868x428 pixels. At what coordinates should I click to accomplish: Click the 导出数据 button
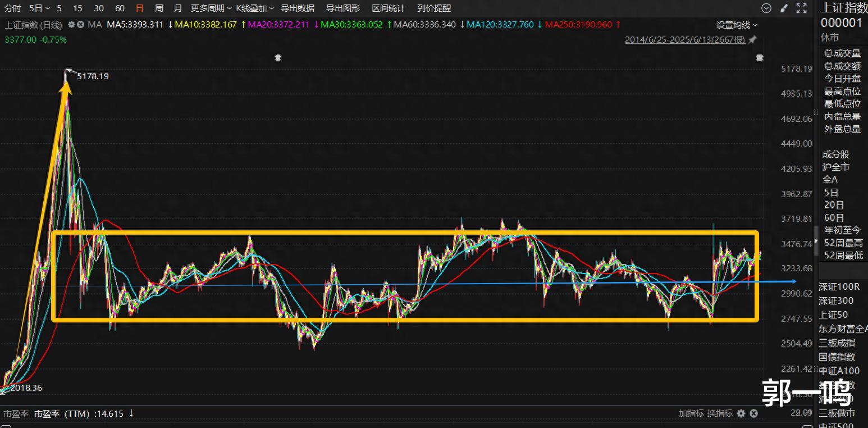click(x=297, y=8)
